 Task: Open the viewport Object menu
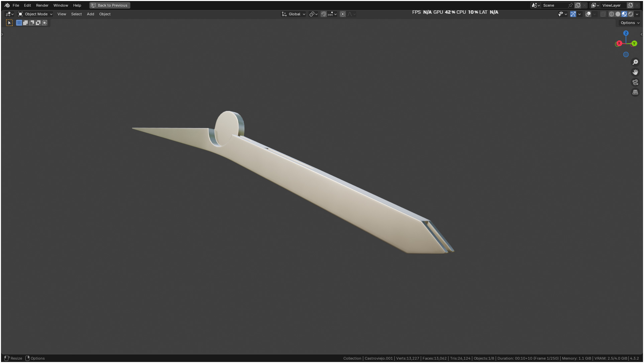105,14
